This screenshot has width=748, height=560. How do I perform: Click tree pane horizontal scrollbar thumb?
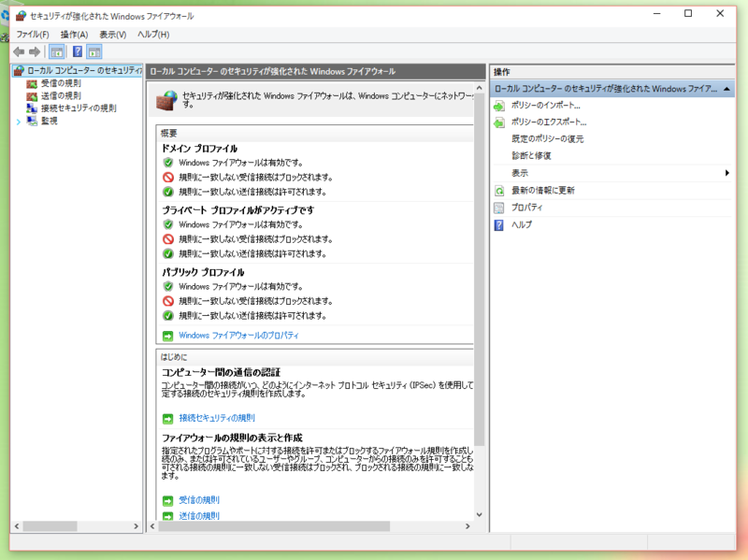coord(50,526)
